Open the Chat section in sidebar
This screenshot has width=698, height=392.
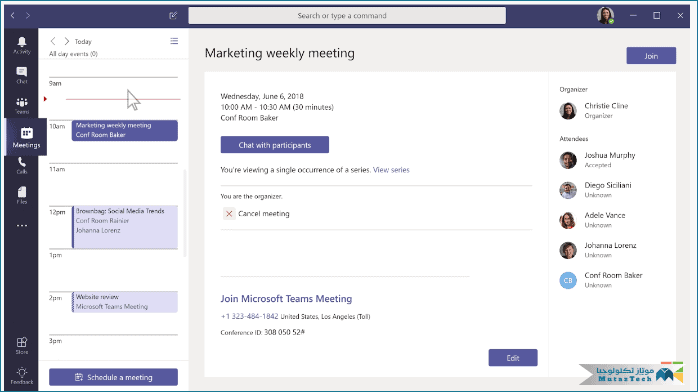(x=21, y=75)
